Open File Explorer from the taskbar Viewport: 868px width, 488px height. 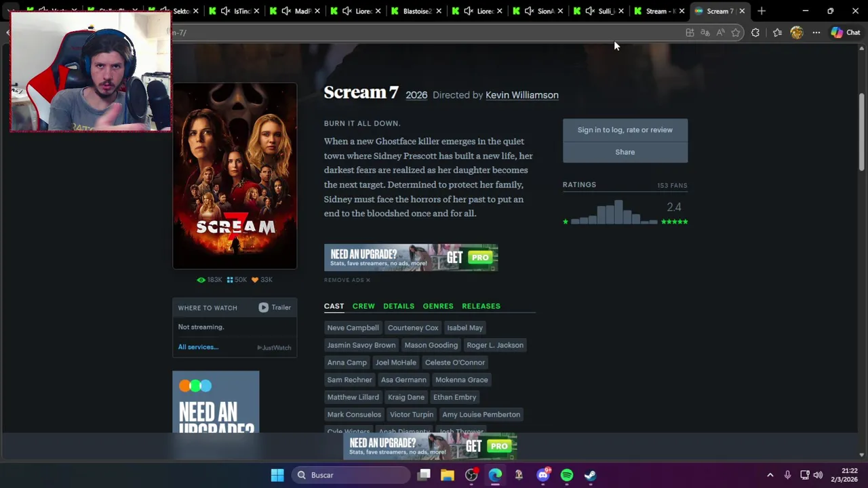tap(448, 475)
